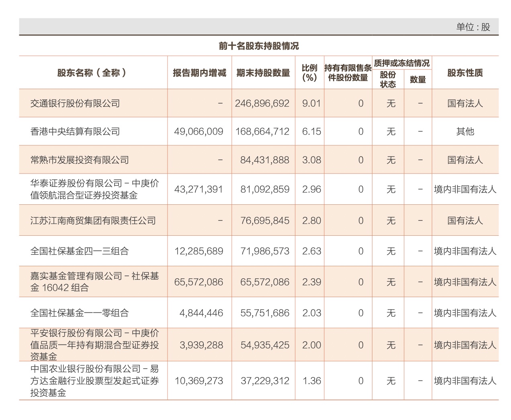
Task: Click holding value 246,896,692
Action: click(262, 103)
